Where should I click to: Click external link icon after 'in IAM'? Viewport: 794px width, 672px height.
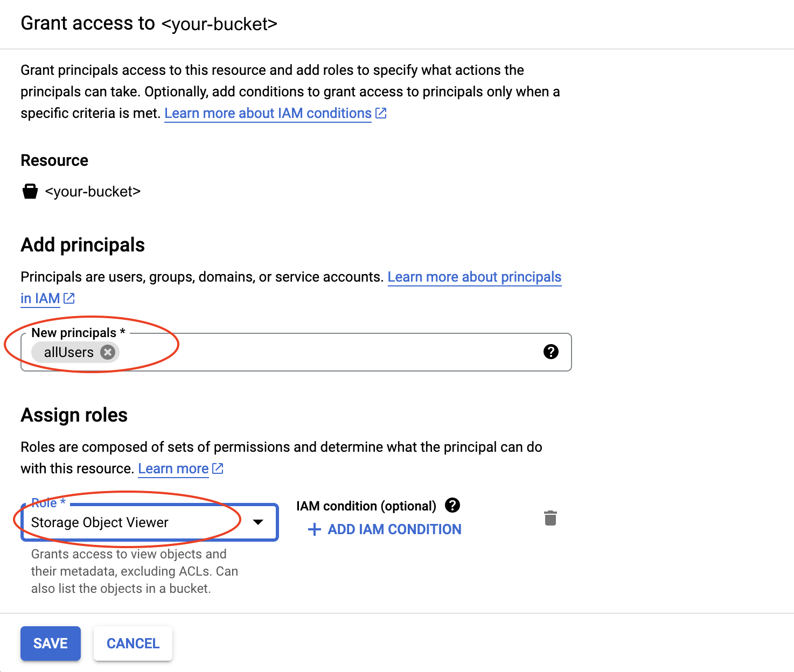(69, 298)
